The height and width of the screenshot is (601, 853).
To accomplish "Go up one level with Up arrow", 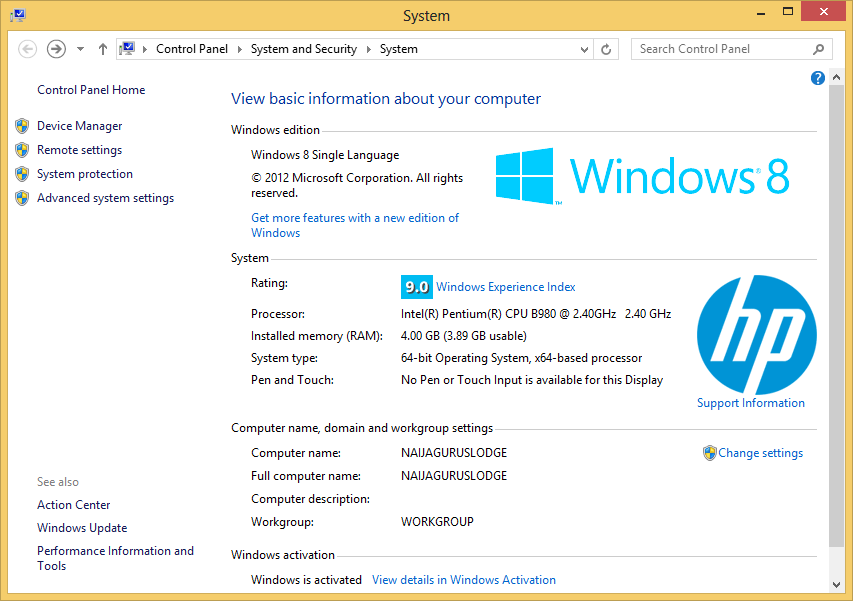I will pos(103,49).
